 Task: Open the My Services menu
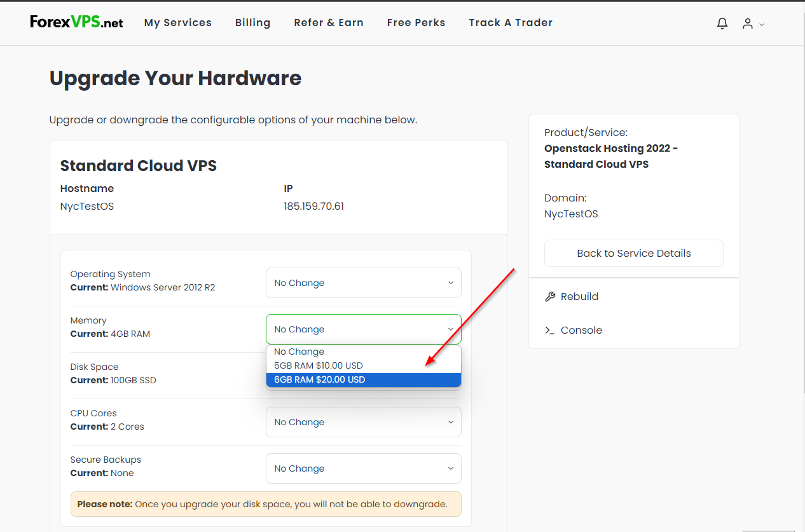tap(177, 22)
